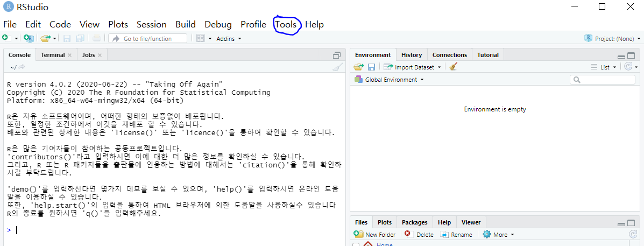Open the Import Dataset dropdown
This screenshot has width=644, height=246.
tap(412, 67)
